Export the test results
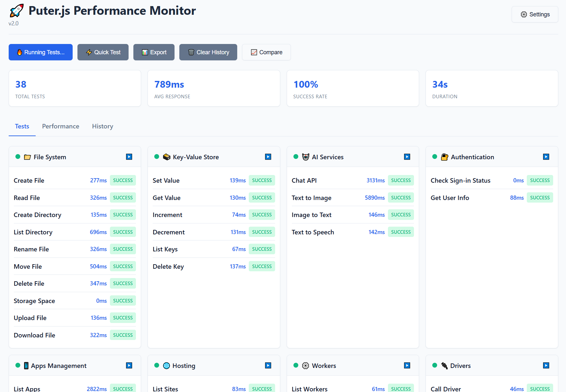This screenshot has height=392, width=566. pos(154,52)
